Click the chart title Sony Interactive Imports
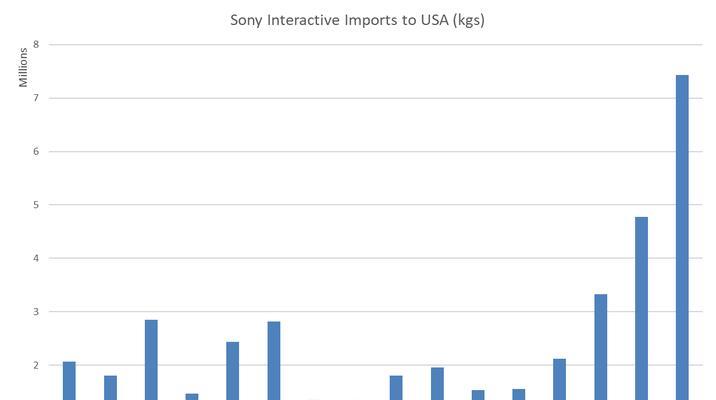This screenshot has height=400, width=716. [357, 21]
